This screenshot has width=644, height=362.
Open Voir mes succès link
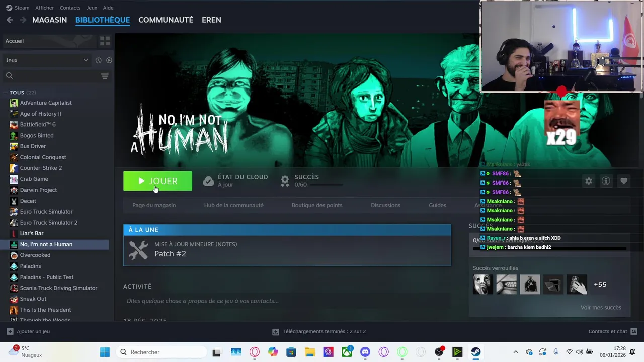(x=601, y=307)
